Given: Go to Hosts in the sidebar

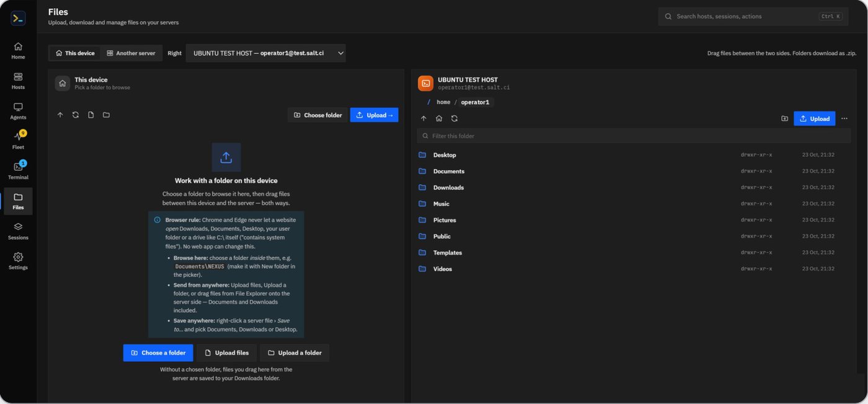Looking at the screenshot, I should (18, 81).
